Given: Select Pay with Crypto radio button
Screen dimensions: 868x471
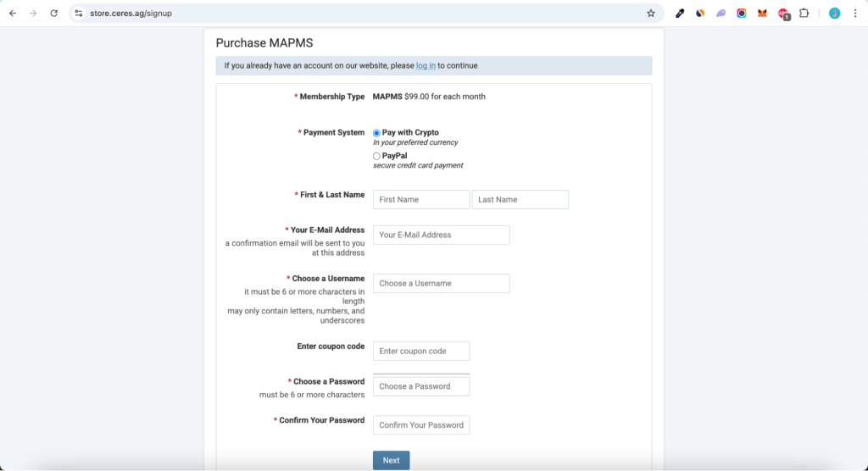Looking at the screenshot, I should (x=376, y=133).
